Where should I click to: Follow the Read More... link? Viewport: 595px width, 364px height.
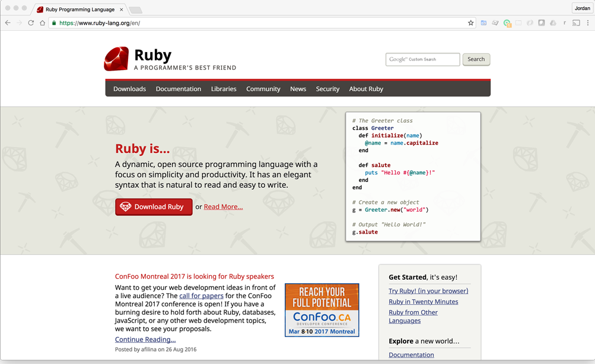coord(223,207)
